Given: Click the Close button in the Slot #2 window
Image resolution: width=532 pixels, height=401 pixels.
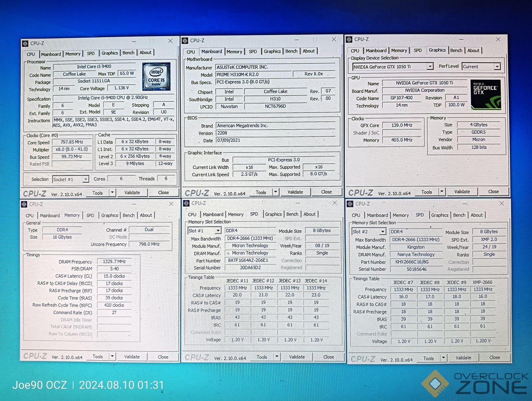Looking at the screenshot, I should click(x=495, y=357).
